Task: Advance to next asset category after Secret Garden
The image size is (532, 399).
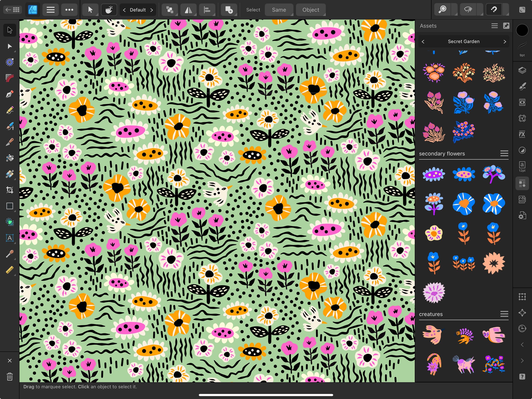Action: [505, 41]
